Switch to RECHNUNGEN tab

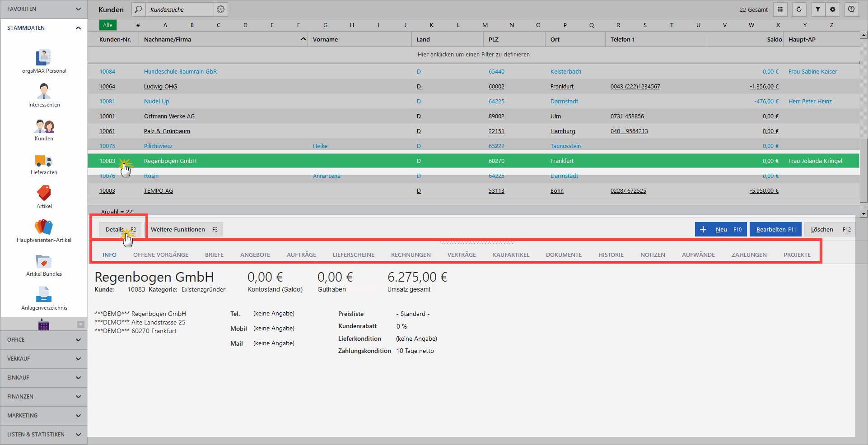tap(411, 255)
